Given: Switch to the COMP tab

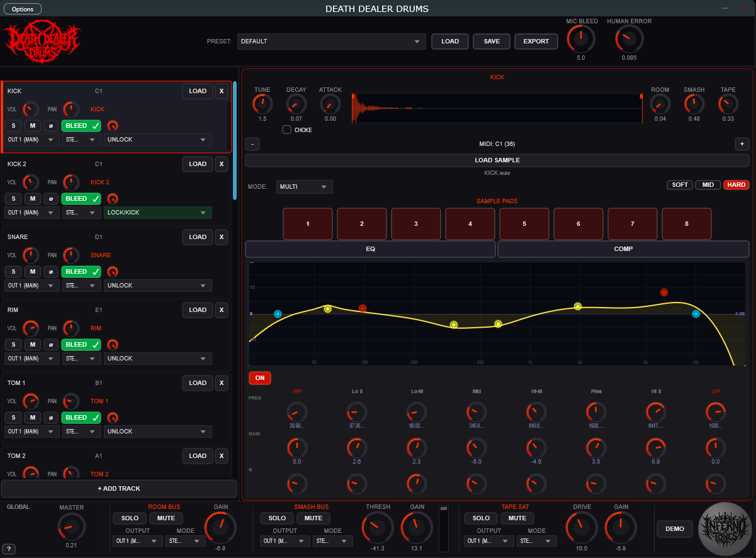Looking at the screenshot, I should pos(623,249).
